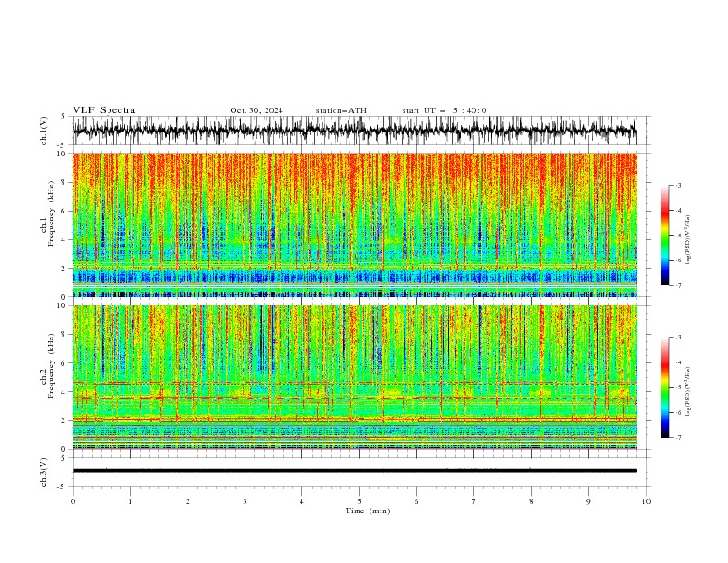Click the "VLF Spectra" title text
This screenshot has height=563, width=728.
(104, 110)
